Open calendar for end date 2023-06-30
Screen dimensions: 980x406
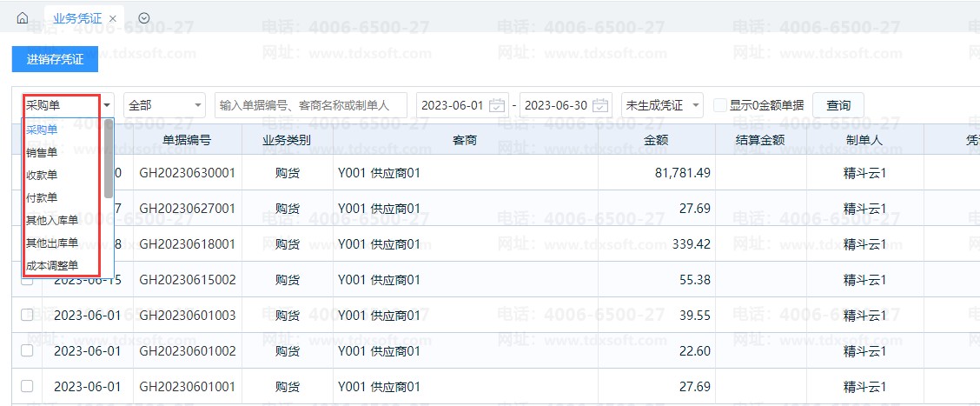(600, 105)
